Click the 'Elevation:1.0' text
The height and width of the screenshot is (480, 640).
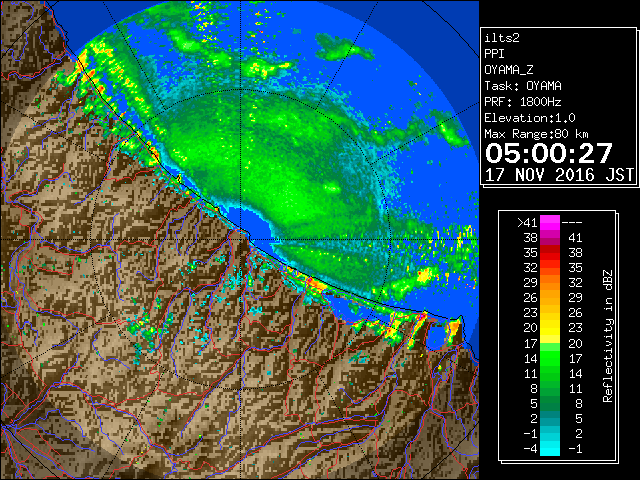(x=530, y=118)
